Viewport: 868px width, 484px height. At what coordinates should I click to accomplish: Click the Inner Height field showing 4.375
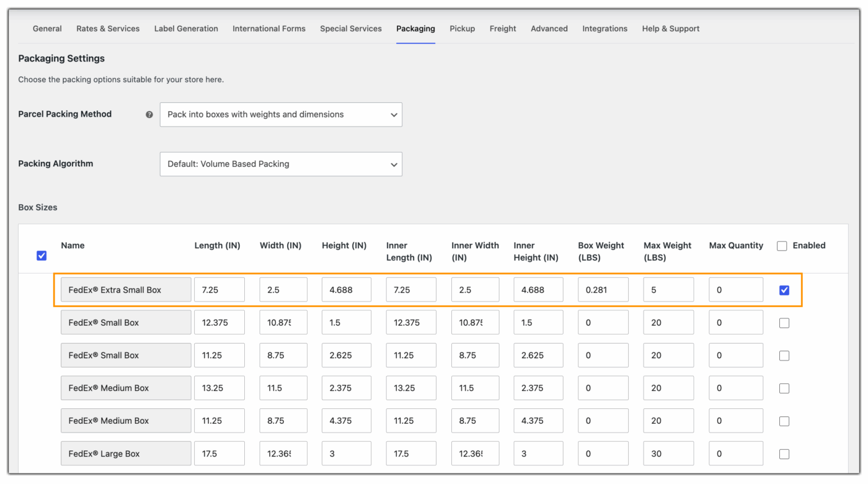[539, 421]
